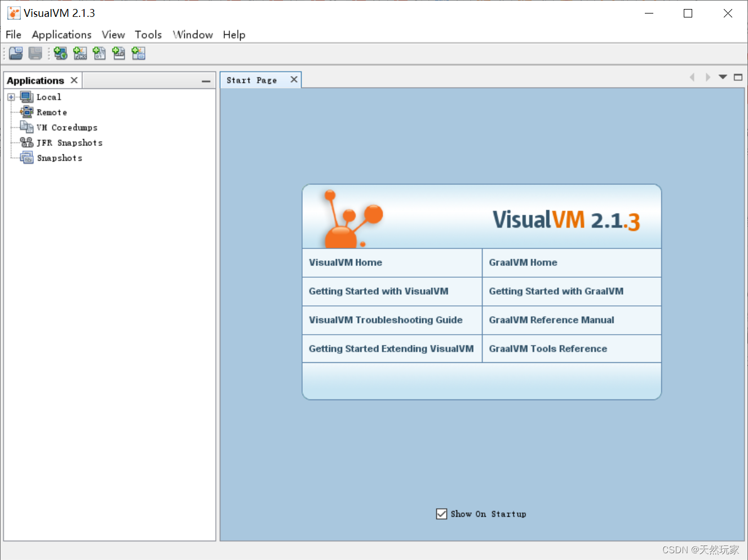
Task: Open the File menu
Action: click(x=14, y=34)
